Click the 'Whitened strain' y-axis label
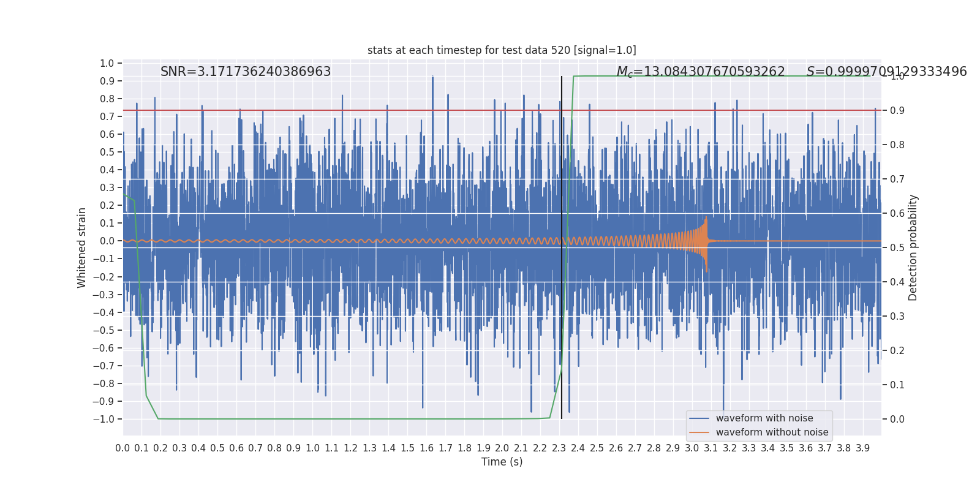The image size is (980, 490). pos(82,247)
